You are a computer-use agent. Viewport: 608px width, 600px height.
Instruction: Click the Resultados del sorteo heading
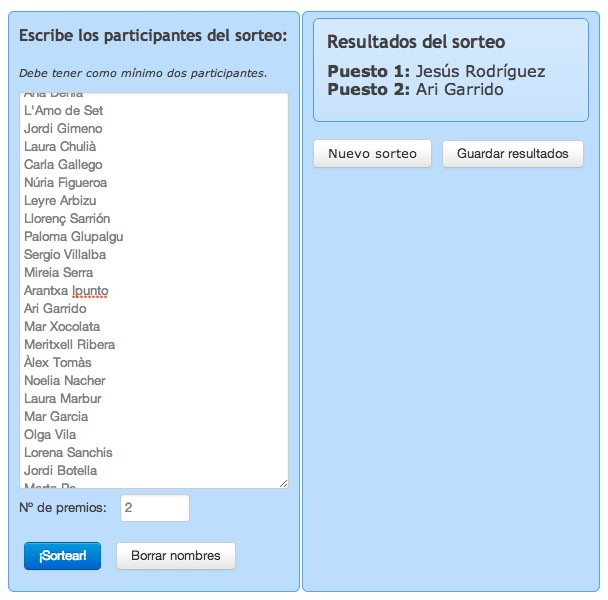pyautogui.click(x=416, y=42)
